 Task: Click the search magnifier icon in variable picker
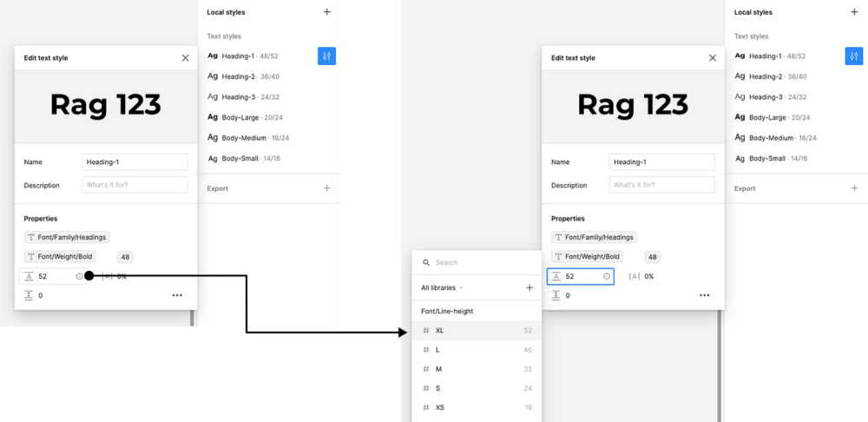click(425, 262)
